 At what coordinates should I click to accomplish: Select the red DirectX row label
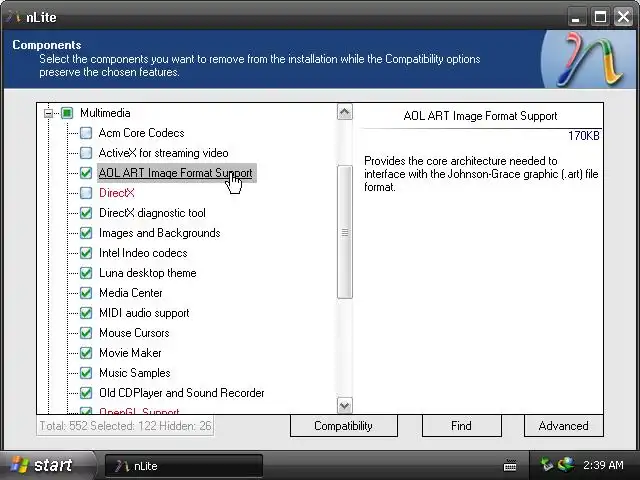click(x=117, y=193)
